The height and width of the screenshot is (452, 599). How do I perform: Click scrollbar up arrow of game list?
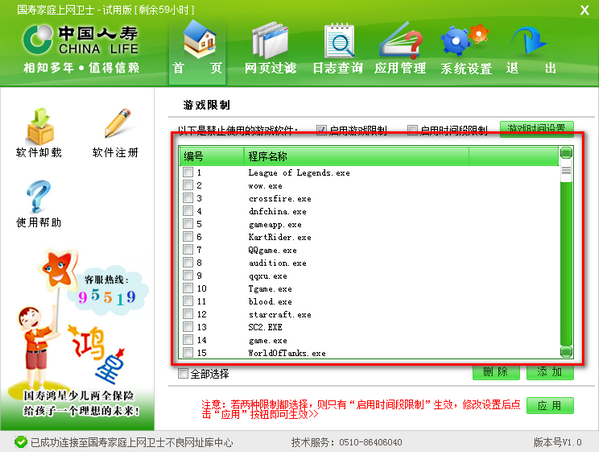click(x=566, y=153)
